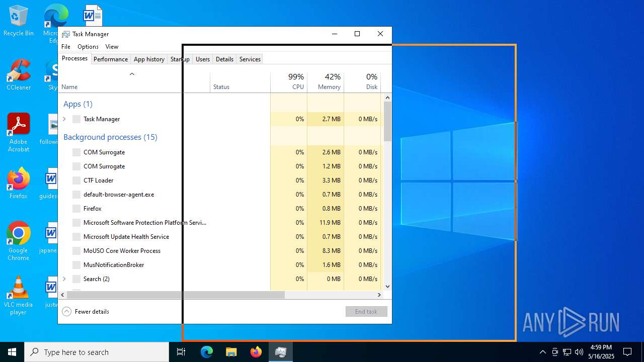The width and height of the screenshot is (644, 362).
Task: Click the icon beside CTF Loader
Action: point(76,180)
